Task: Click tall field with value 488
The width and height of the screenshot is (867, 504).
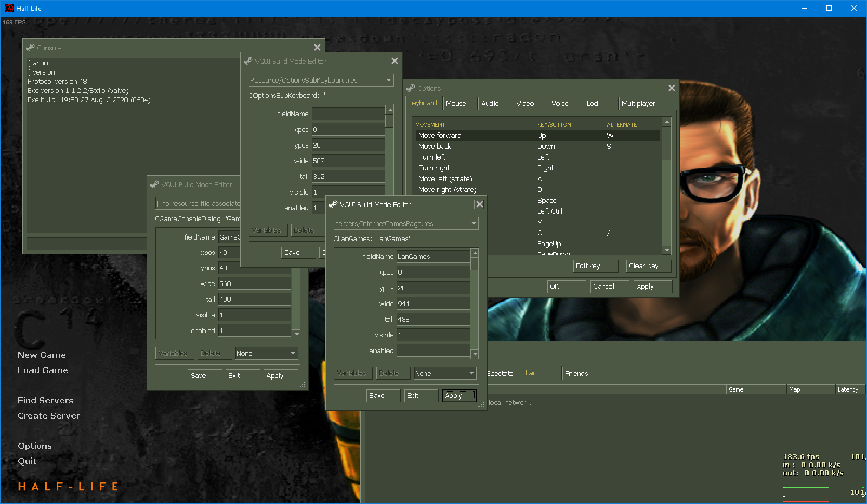Action: tap(433, 320)
